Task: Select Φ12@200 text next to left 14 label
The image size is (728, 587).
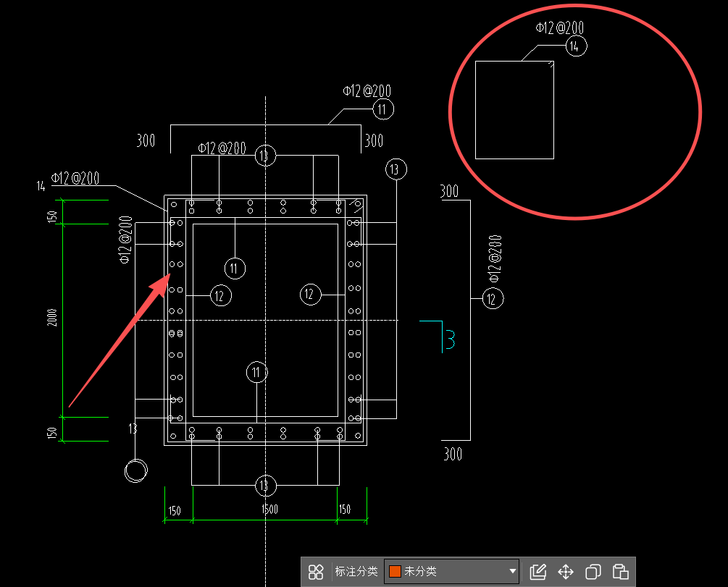Action: 75,178
